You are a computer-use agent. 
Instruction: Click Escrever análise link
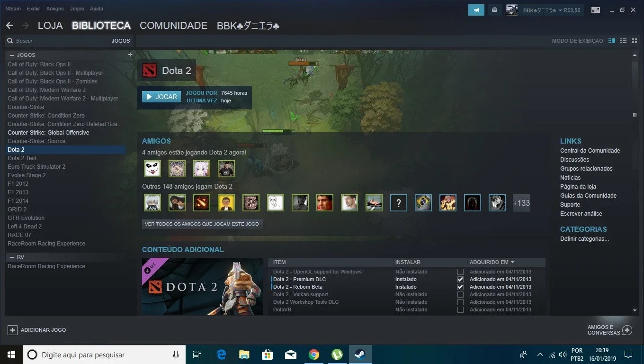coord(581,214)
